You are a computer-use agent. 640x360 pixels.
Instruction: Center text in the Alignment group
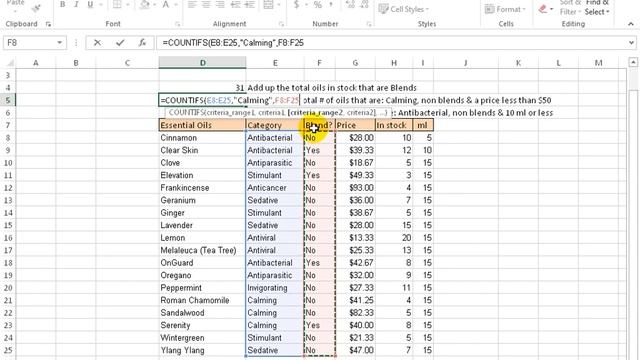coord(206,4)
